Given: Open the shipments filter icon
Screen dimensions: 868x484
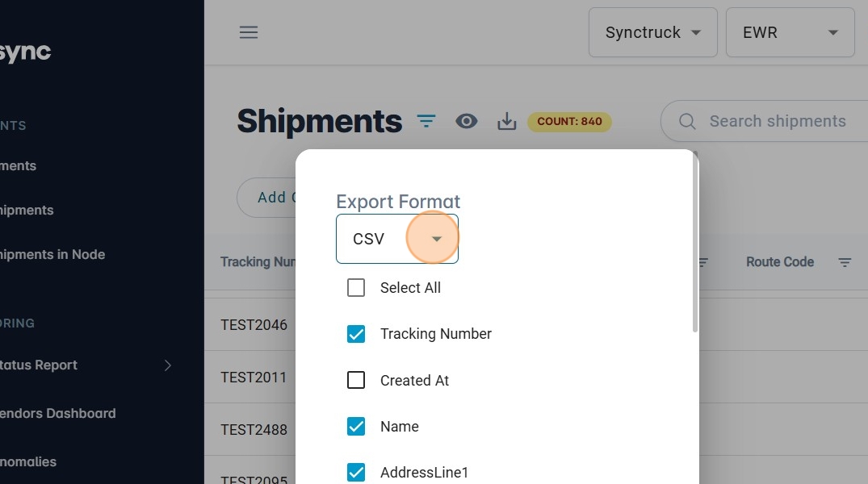Looking at the screenshot, I should (x=426, y=121).
